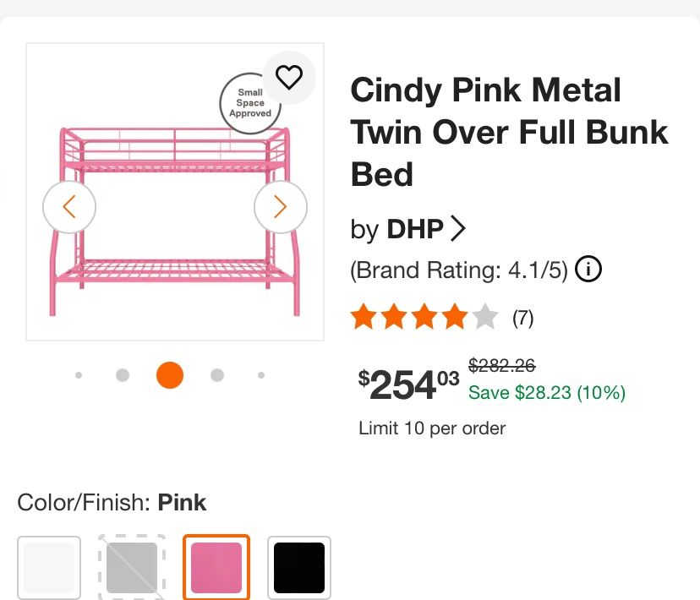Select the last carousel dot
700x600 pixels.
pyautogui.click(x=261, y=374)
